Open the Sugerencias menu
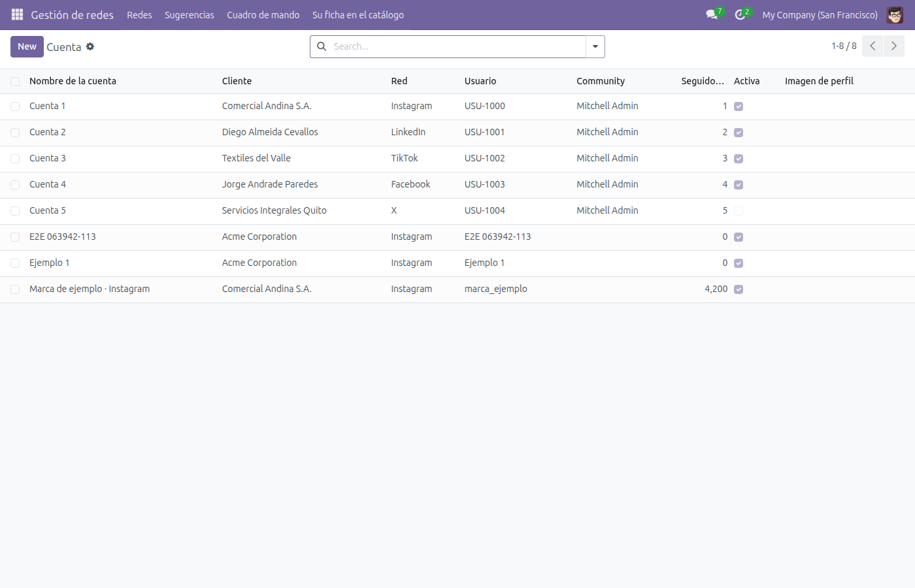Image resolution: width=915 pixels, height=588 pixels. [190, 14]
